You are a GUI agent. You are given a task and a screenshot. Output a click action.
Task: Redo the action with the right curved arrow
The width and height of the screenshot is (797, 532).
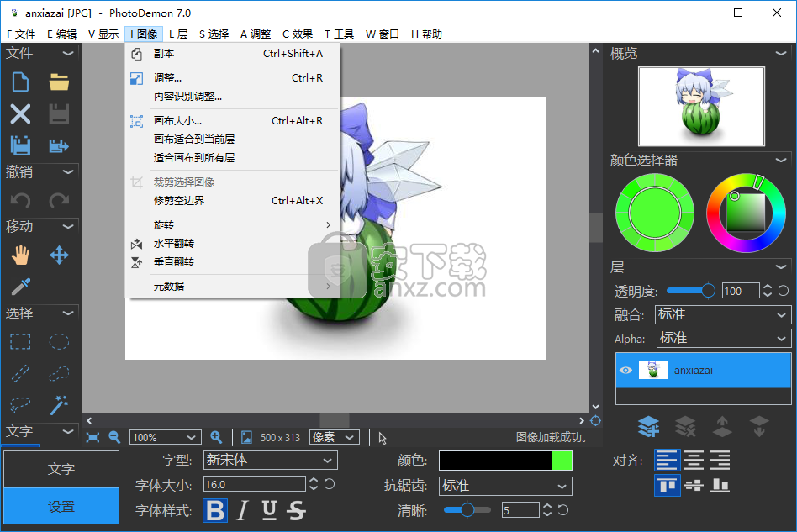point(59,201)
